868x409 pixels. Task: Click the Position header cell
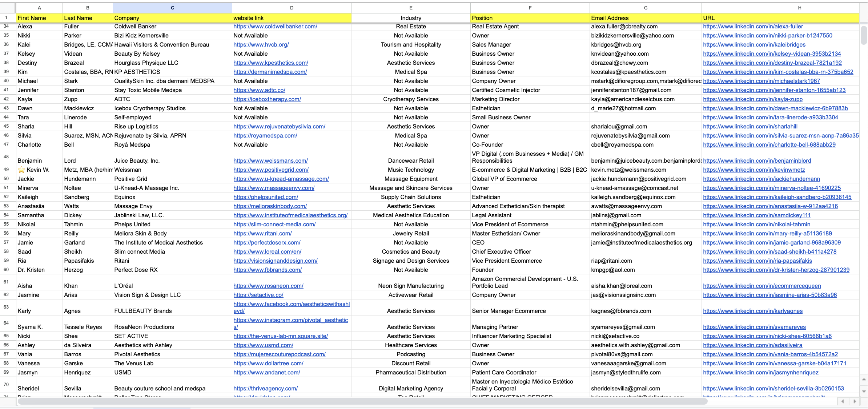pos(530,18)
